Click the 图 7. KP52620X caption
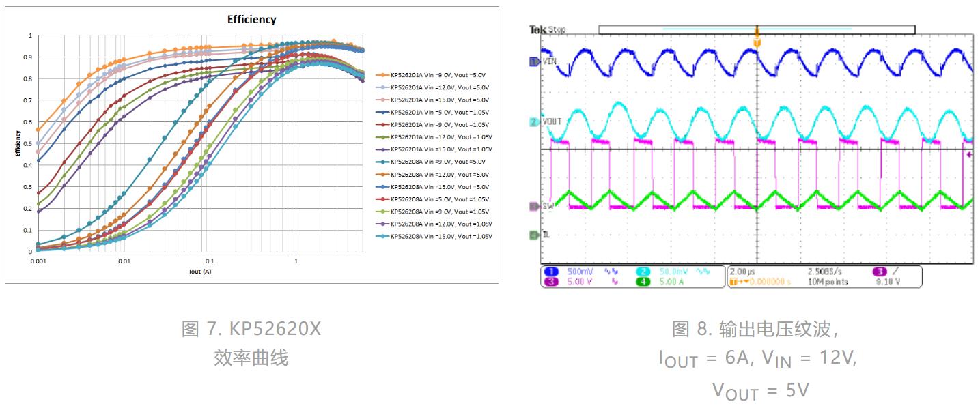Image resolution: width=980 pixels, height=406 pixels. [251, 329]
